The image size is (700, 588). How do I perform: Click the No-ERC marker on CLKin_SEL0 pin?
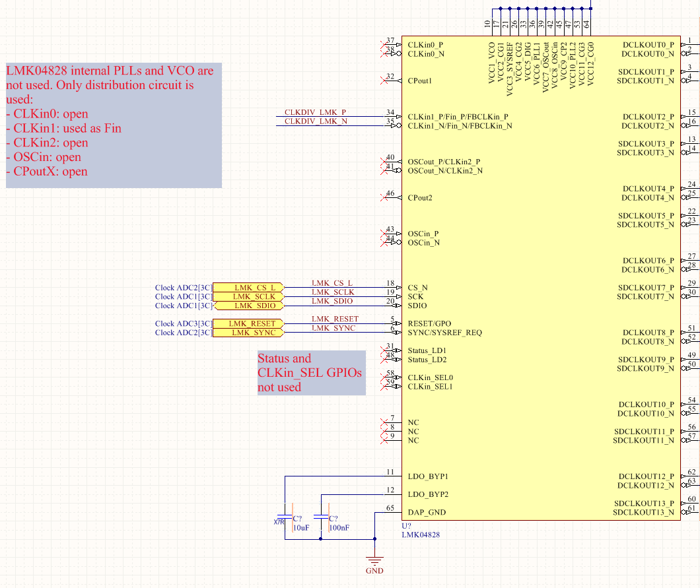pos(385,376)
